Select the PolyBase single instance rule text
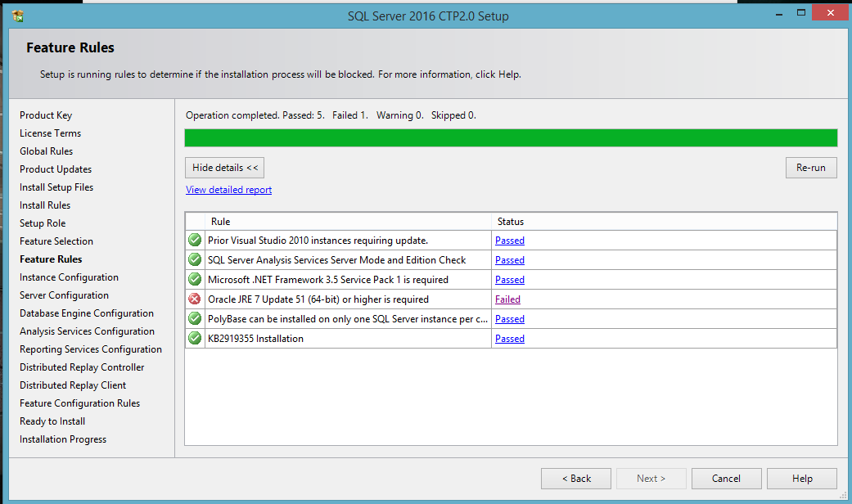This screenshot has width=852, height=504. tap(348, 319)
